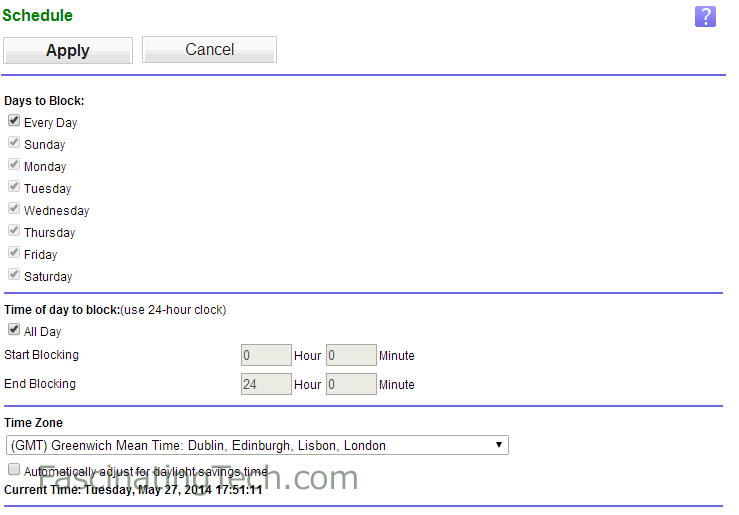
Task: Toggle the Thursday checkbox
Action: tap(14, 230)
